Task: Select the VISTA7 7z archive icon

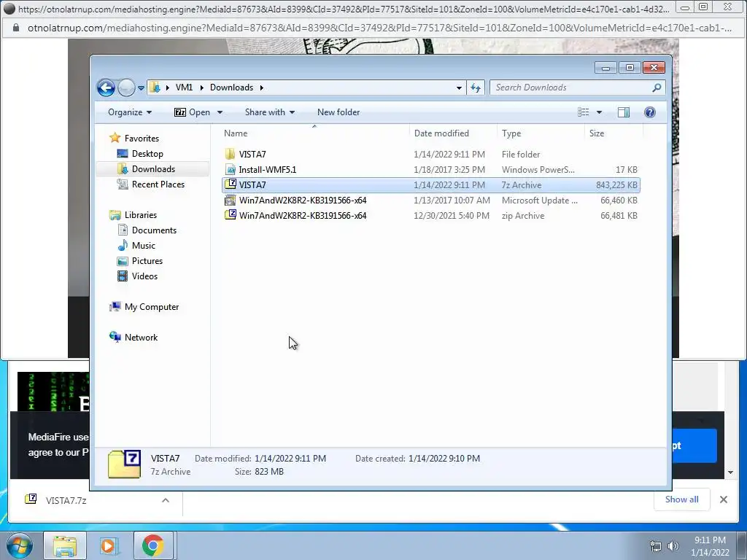Action: pyautogui.click(x=230, y=184)
